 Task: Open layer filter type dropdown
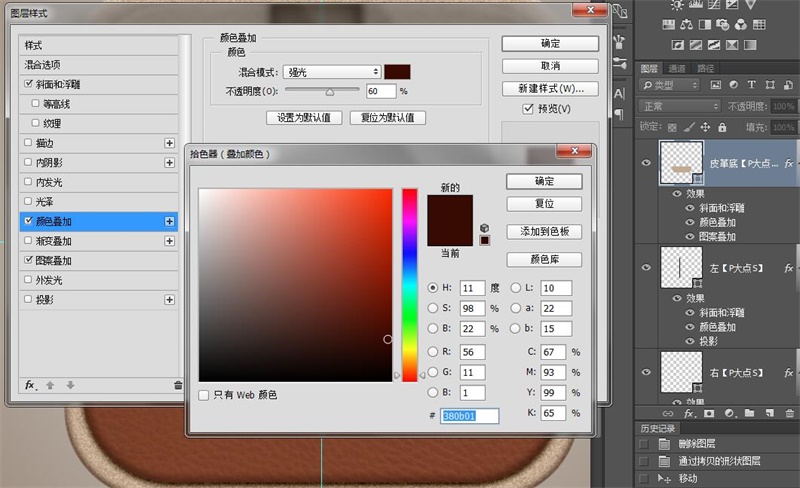[669, 85]
